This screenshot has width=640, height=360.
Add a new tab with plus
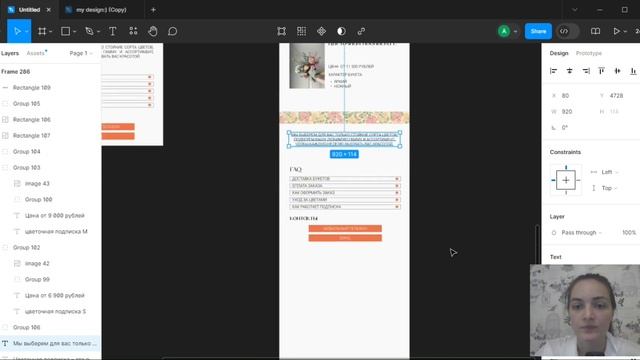[x=153, y=9]
